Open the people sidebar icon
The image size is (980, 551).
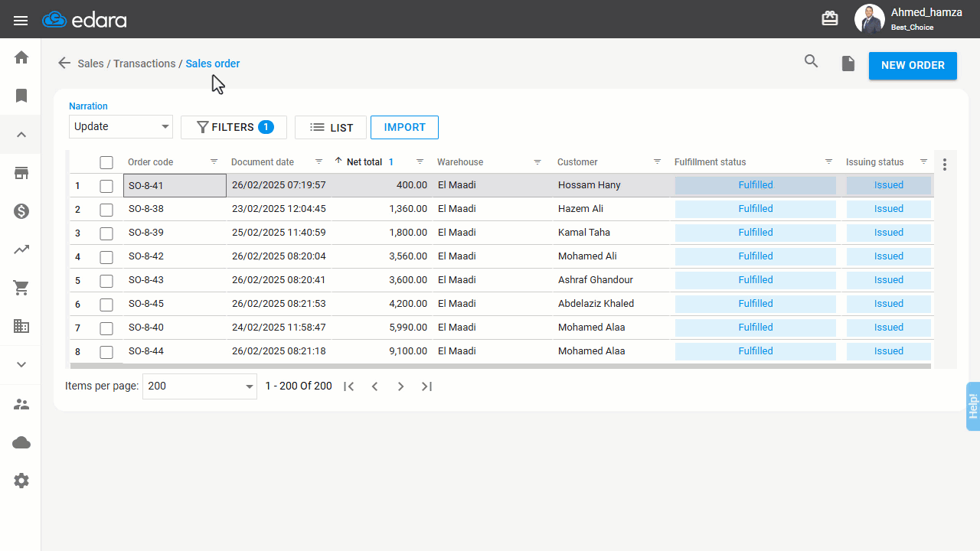click(x=21, y=404)
